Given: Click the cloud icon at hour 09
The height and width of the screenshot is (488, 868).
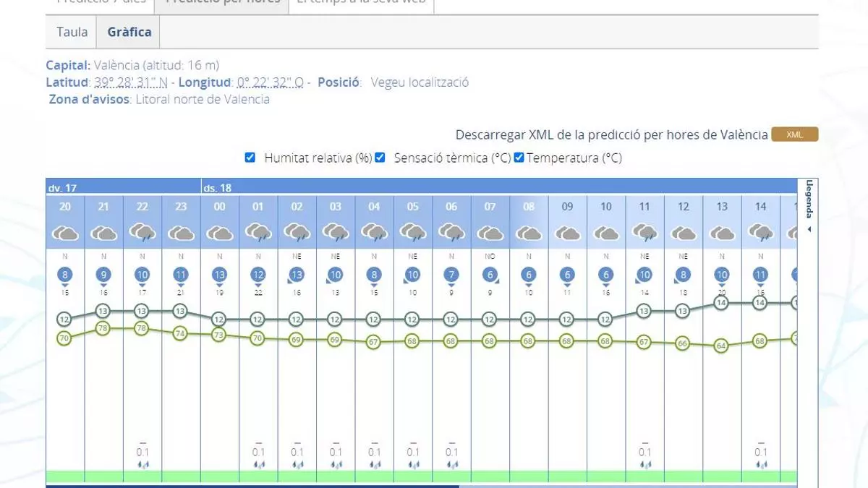Looking at the screenshot, I should point(567,233).
